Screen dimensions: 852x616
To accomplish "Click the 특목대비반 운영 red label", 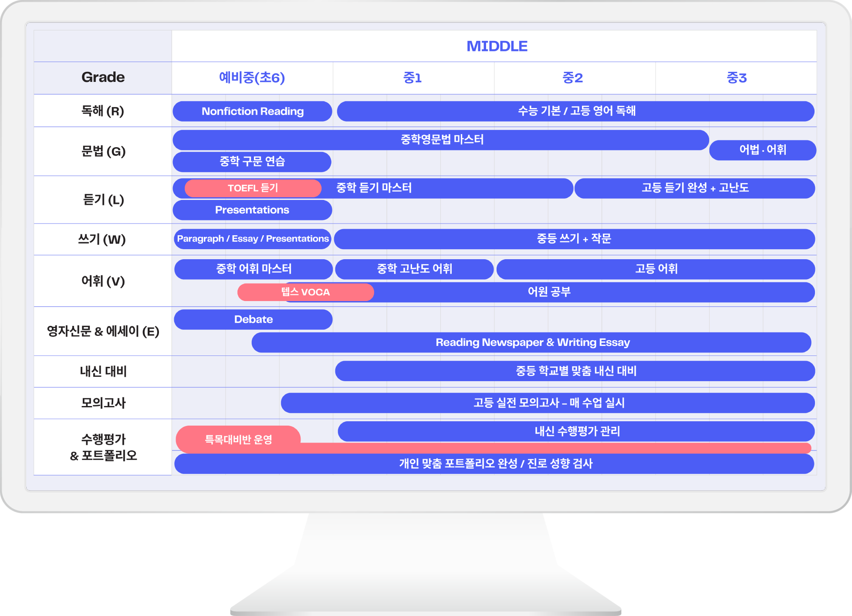I will click(238, 439).
